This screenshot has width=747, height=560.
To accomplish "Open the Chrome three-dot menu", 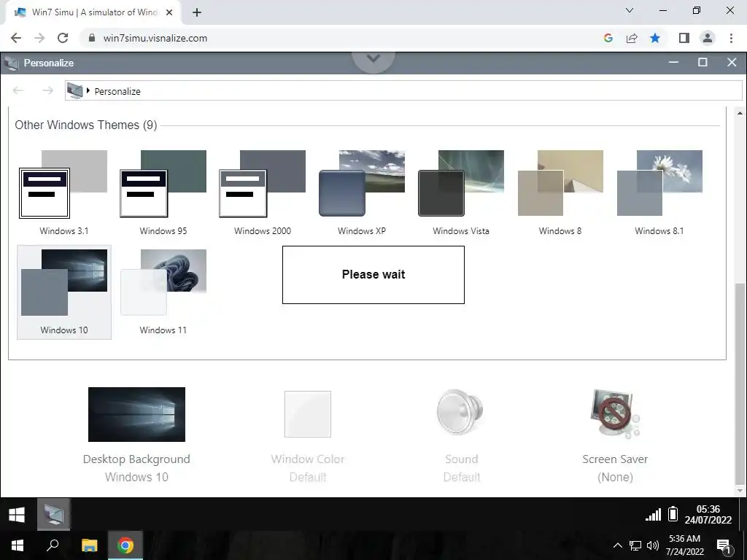I will click(731, 38).
